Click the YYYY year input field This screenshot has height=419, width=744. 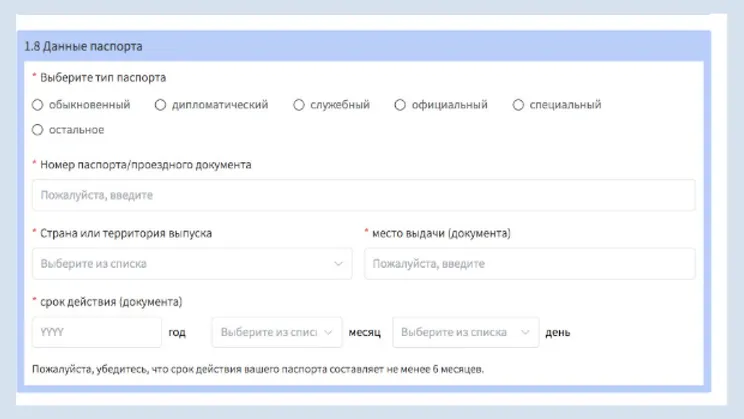tap(97, 332)
